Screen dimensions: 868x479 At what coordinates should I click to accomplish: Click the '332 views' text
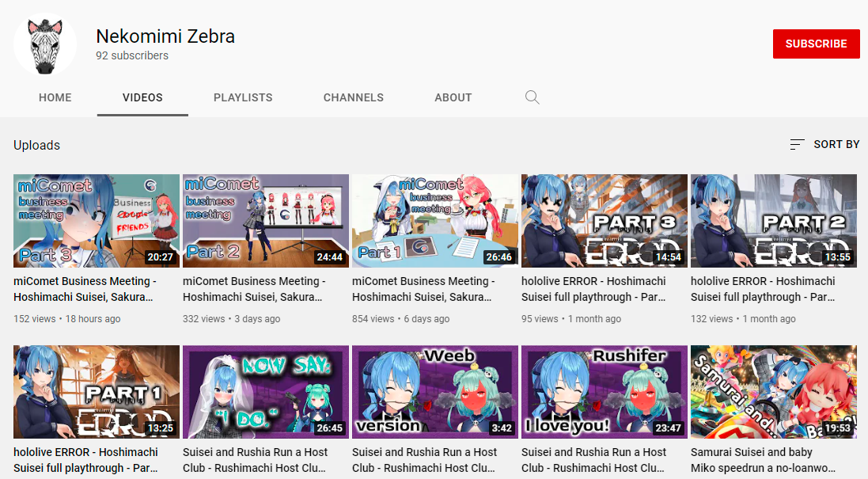203,319
